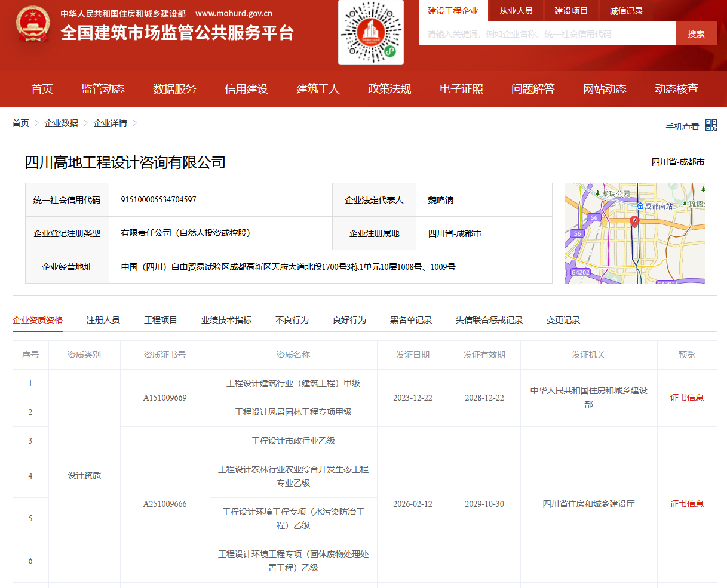Click issuing authority 四川省住房和城乡建设厅
This screenshot has height=588, width=727.
[x=588, y=504]
